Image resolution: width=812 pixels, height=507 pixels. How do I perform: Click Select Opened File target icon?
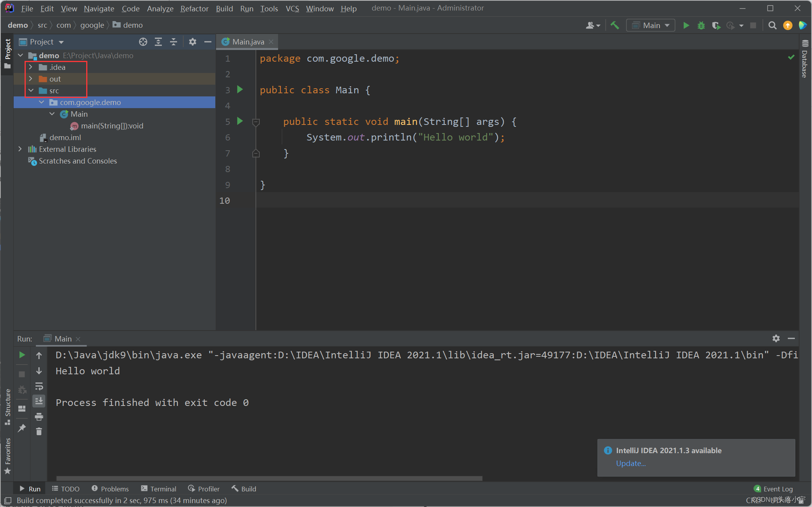click(x=143, y=42)
